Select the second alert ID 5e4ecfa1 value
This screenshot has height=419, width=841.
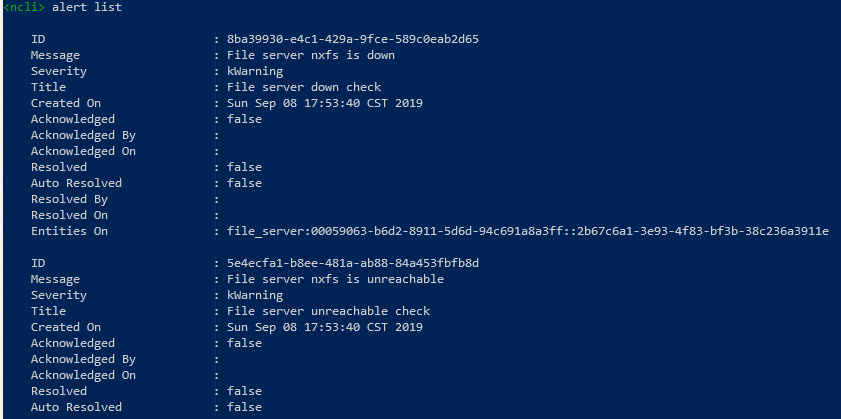point(353,263)
